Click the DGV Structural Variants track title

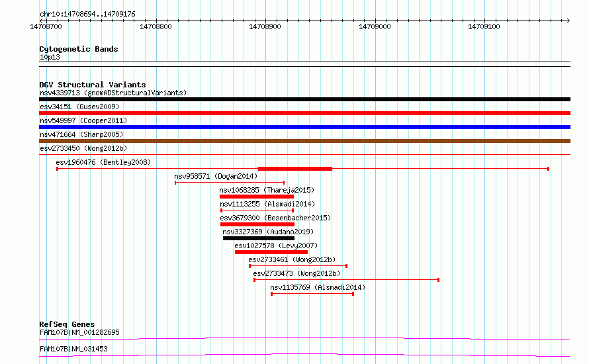pyautogui.click(x=93, y=85)
